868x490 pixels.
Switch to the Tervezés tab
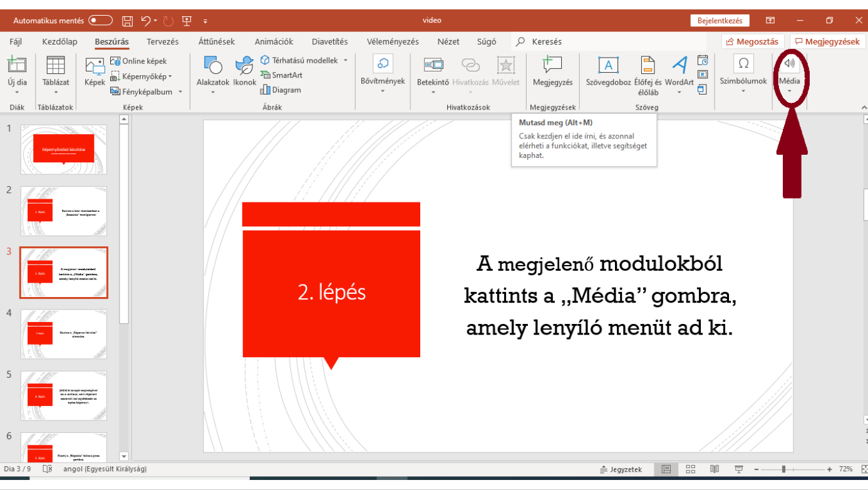pyautogui.click(x=163, y=41)
